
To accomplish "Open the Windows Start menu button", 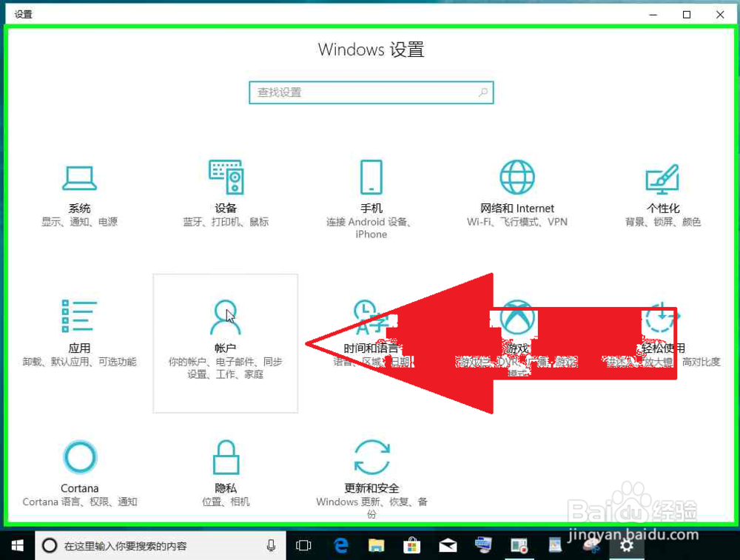I will 18,546.
